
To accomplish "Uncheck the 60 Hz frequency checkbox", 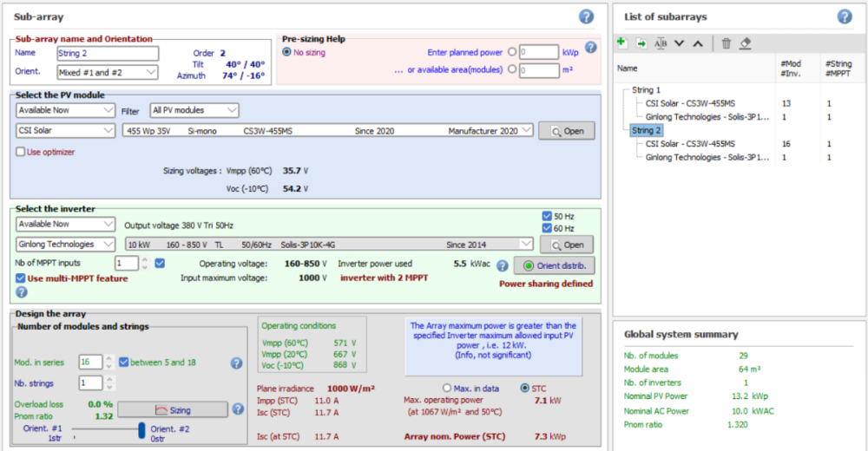I will point(546,228).
